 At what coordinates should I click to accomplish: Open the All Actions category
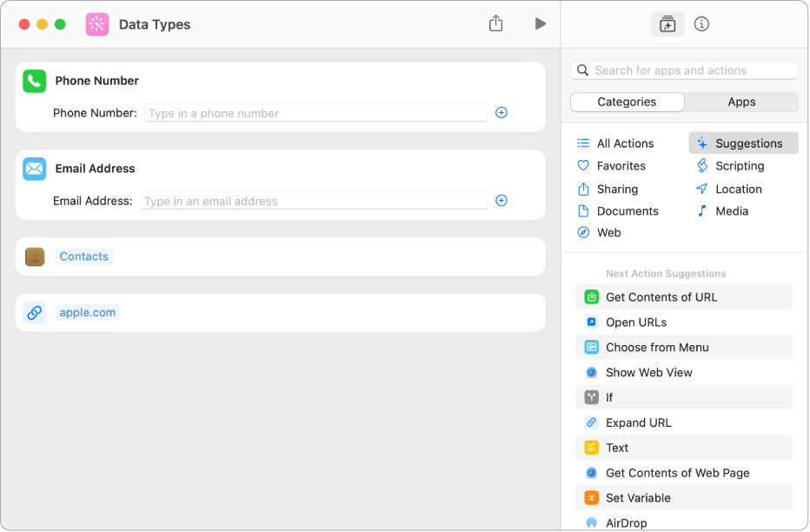(624, 143)
